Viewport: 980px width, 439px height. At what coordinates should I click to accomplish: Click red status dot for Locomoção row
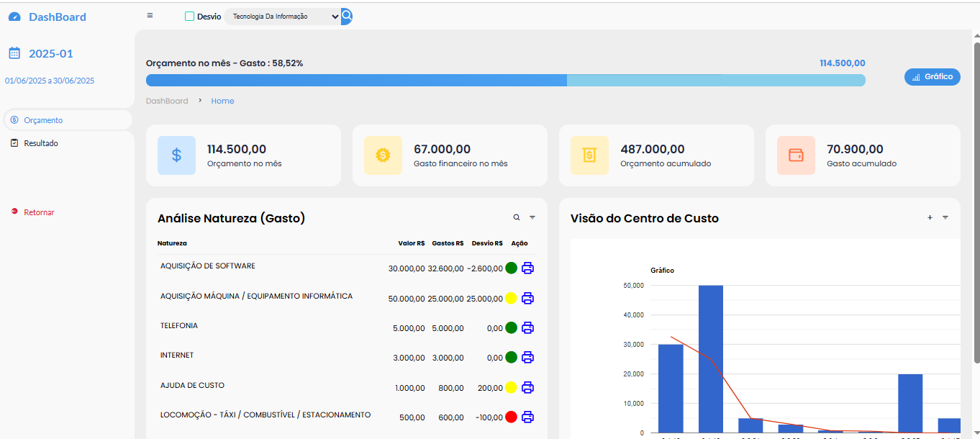pos(511,417)
